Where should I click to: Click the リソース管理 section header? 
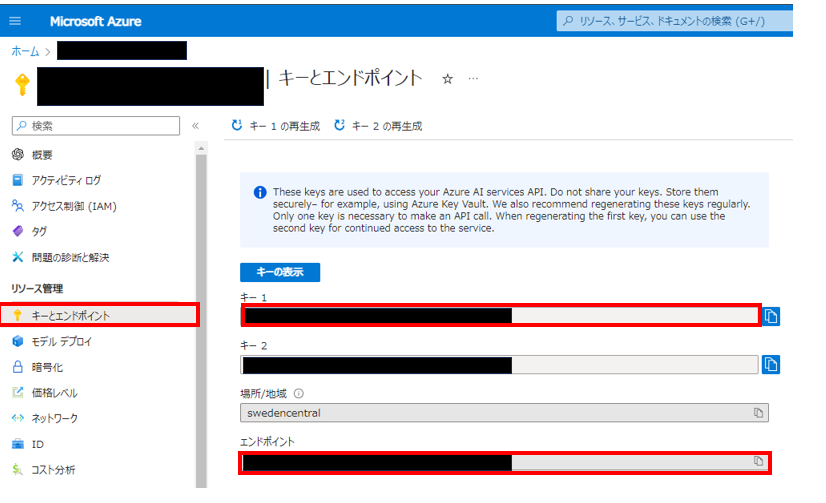(37, 289)
